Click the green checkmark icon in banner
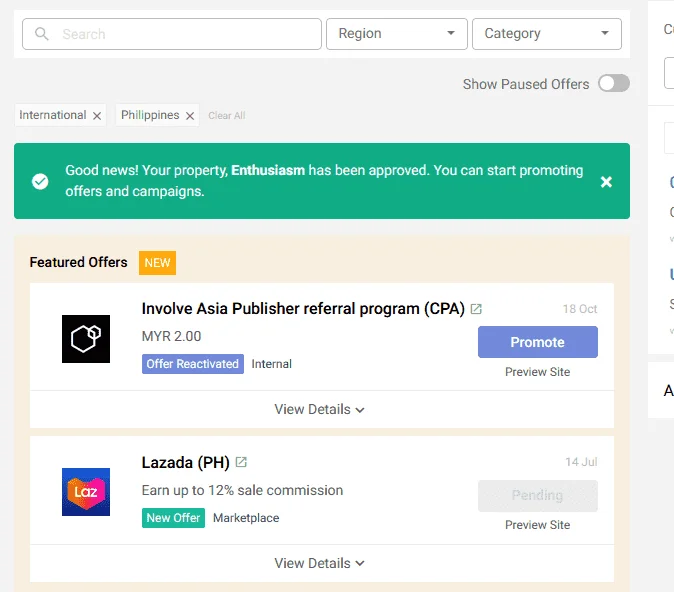 (40, 181)
